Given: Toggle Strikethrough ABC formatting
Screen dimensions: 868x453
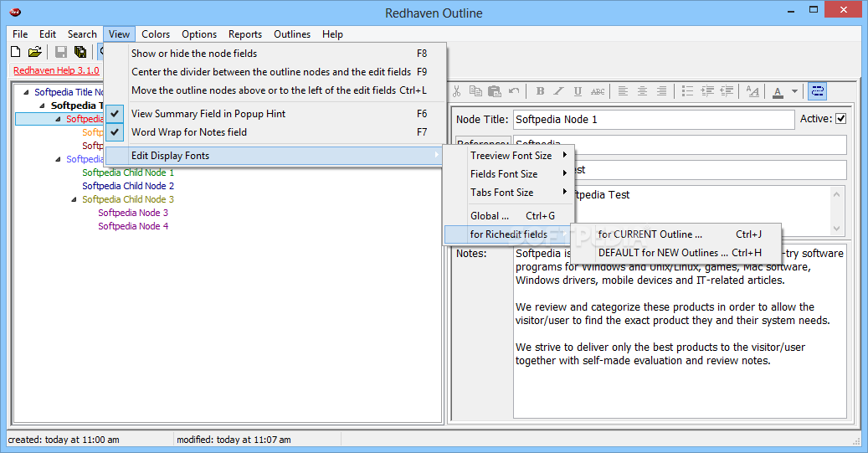Looking at the screenshot, I should pyautogui.click(x=598, y=91).
